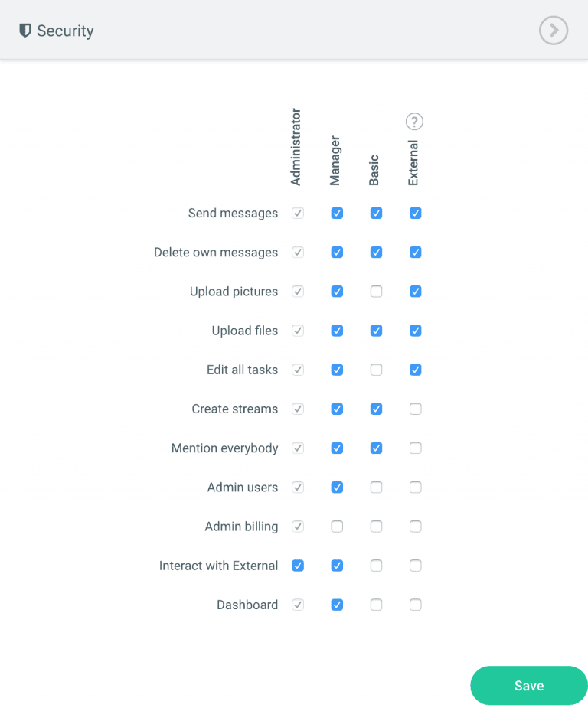Allow Create streams for External role
Viewport: 588px width, 711px height.
(x=415, y=409)
